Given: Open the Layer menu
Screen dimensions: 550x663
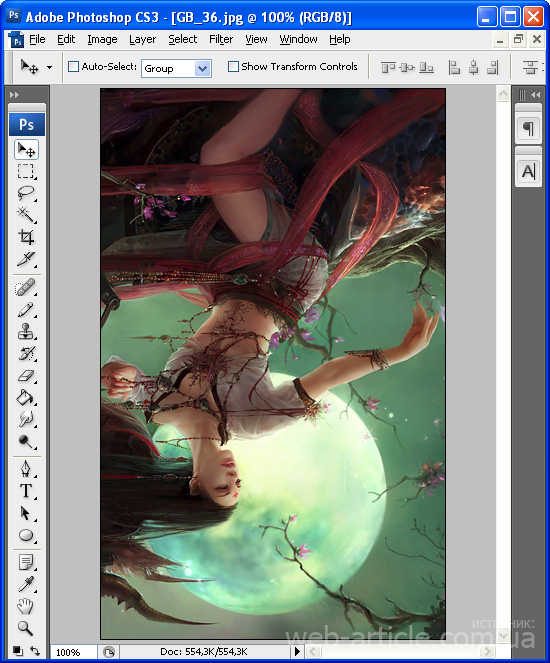Looking at the screenshot, I should [x=142, y=39].
